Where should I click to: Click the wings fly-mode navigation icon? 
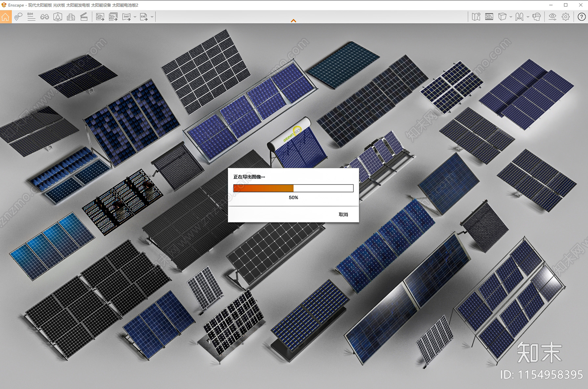pos(519,17)
